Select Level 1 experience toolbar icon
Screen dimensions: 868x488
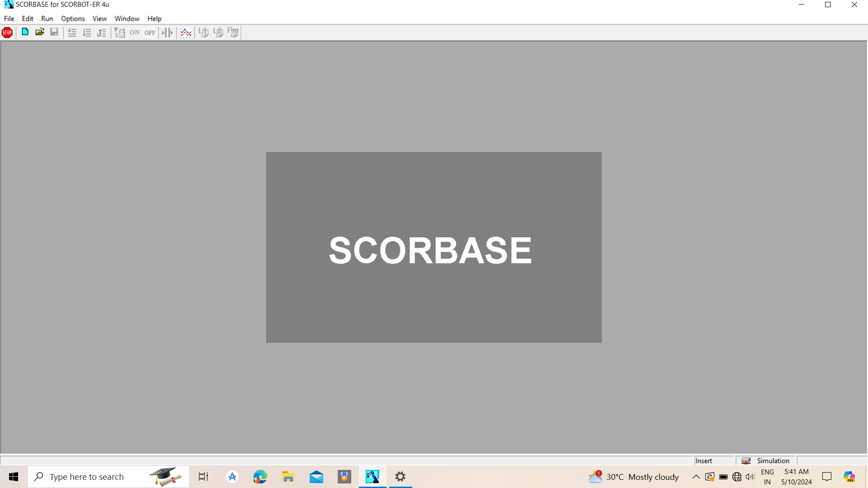pos(204,33)
